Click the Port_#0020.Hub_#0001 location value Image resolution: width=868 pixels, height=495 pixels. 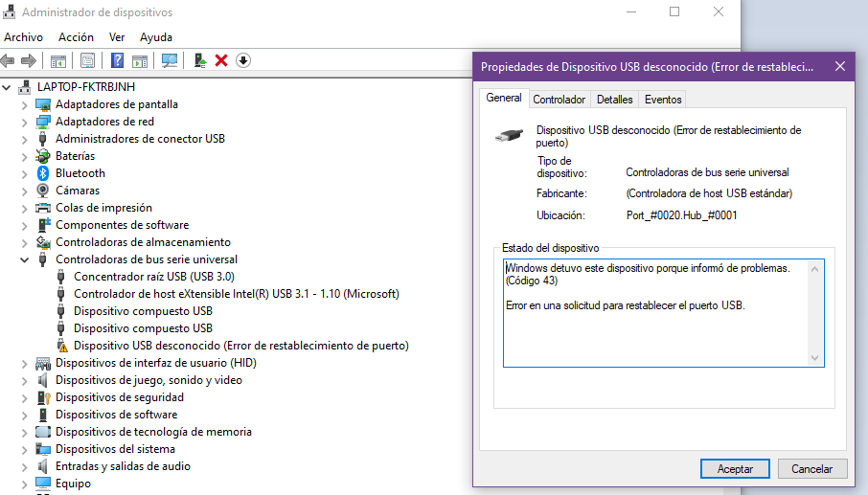[x=681, y=215]
